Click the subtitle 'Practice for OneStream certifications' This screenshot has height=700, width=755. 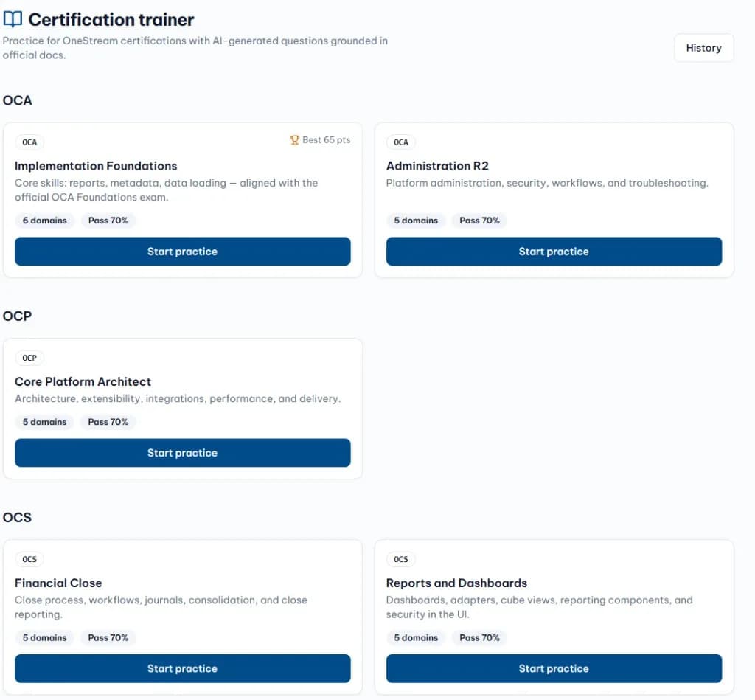tap(195, 48)
